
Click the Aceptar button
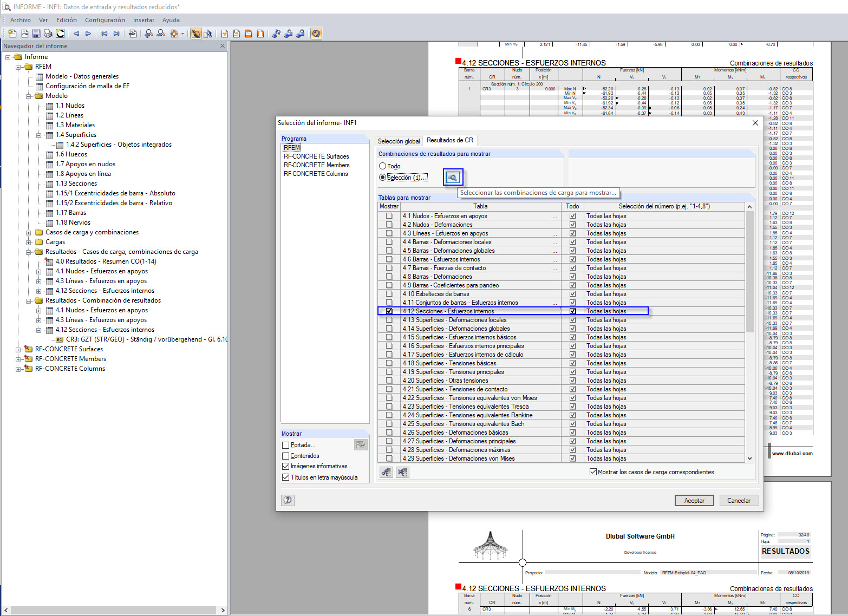pos(694,501)
